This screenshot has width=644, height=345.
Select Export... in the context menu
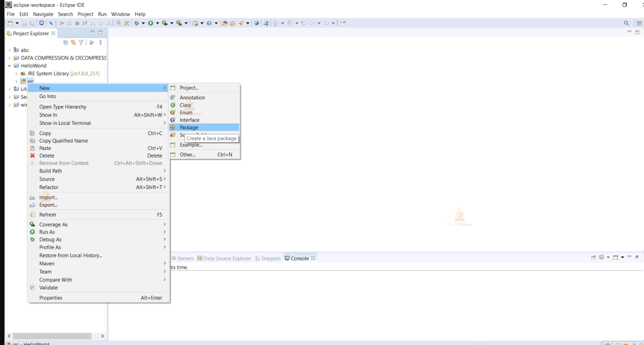click(x=98, y=205)
